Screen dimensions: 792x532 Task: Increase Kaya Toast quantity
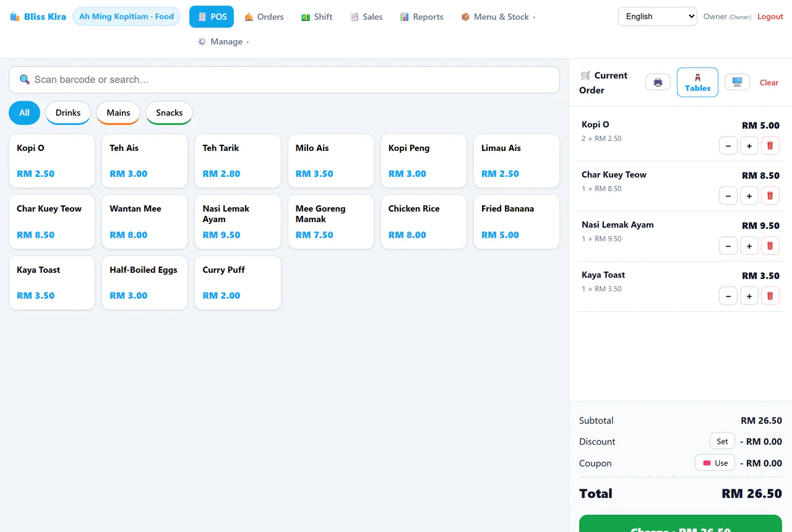pos(749,296)
